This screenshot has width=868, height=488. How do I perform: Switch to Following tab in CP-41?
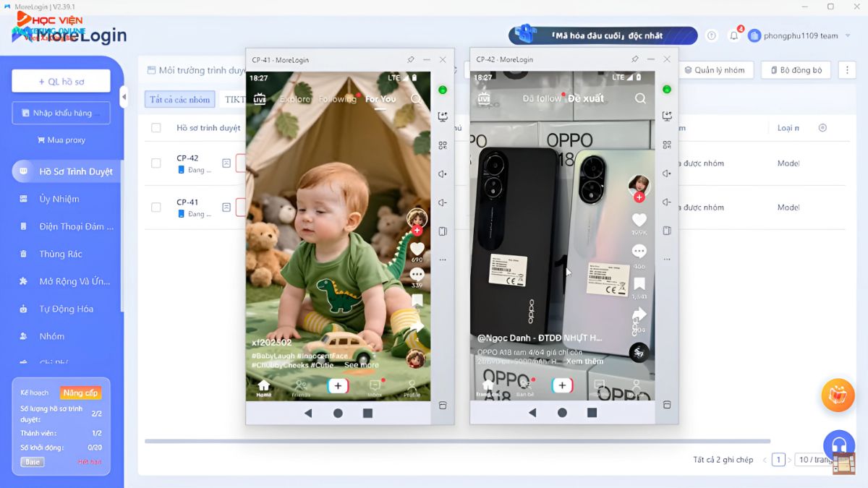[x=337, y=99]
